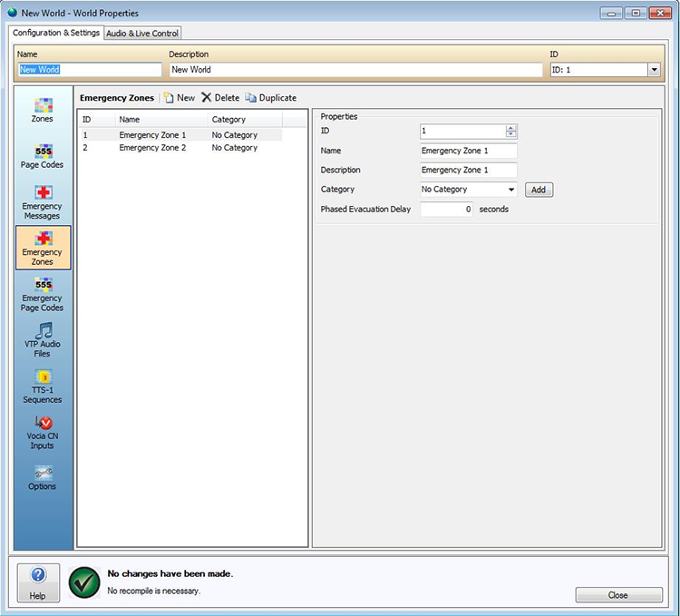Select the Emergency Zone 2 row
Screen dimensions: 680x616
click(x=181, y=148)
